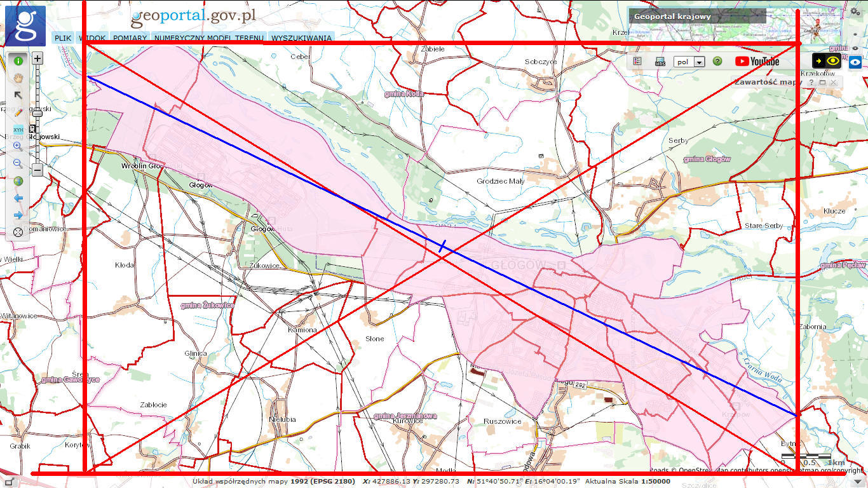Screen dimensions: 868x488
Task: Open the YouTube channel link
Action: click(757, 62)
